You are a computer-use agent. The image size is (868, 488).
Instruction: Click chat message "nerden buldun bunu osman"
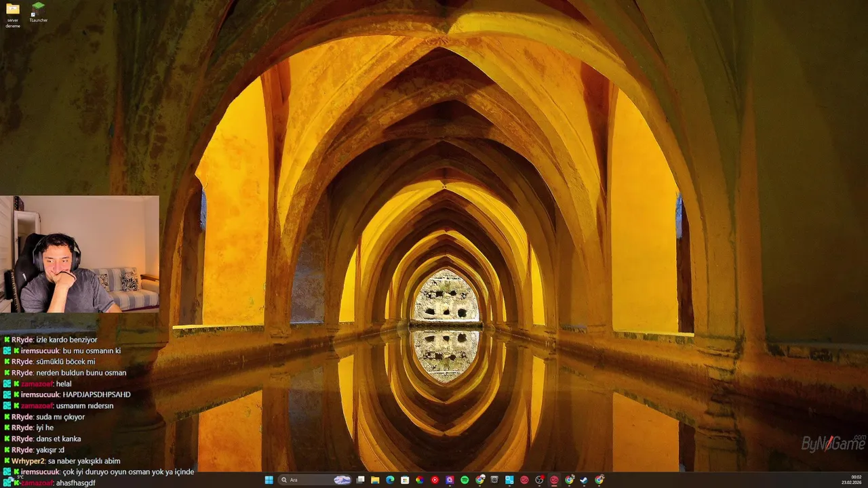[81, 372]
